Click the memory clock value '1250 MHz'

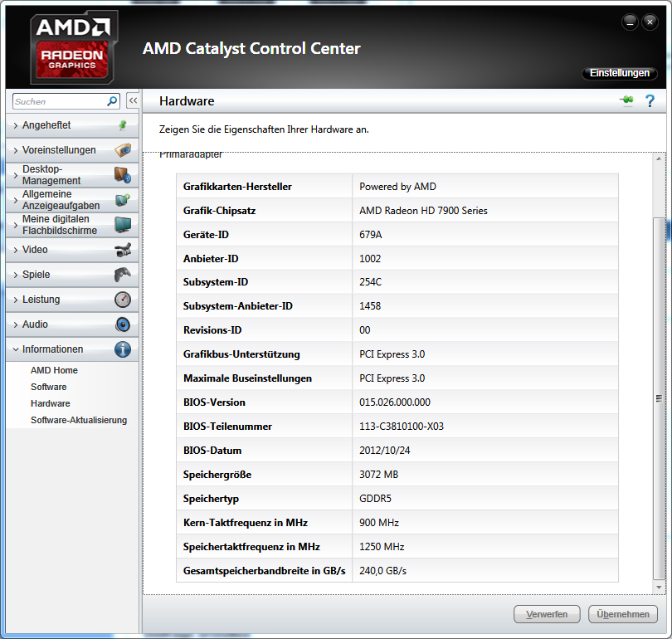pyautogui.click(x=382, y=547)
